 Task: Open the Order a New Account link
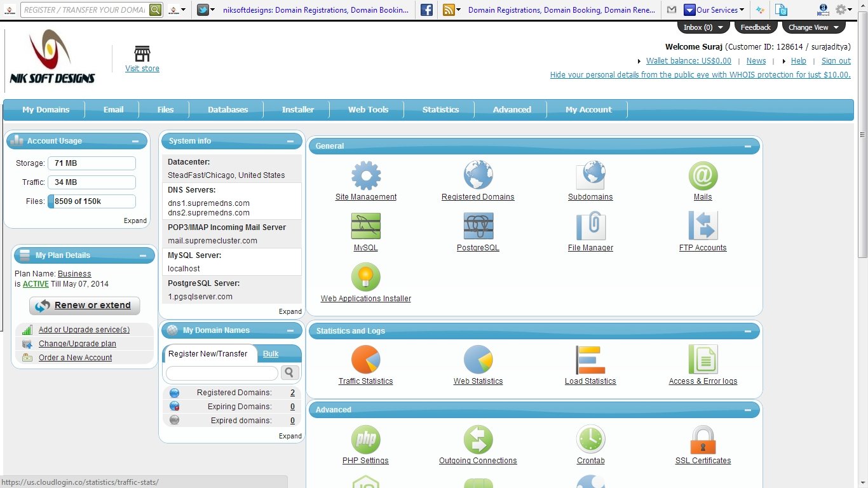[x=75, y=358]
